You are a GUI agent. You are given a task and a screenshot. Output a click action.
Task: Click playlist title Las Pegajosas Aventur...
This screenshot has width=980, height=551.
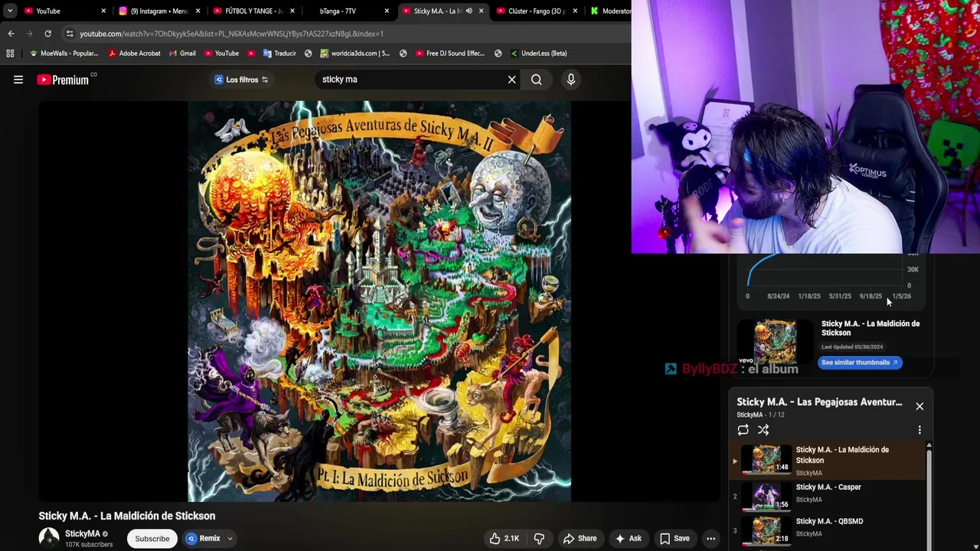(819, 402)
